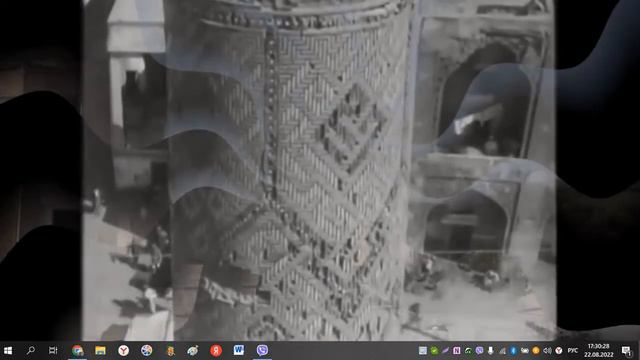
Task: Click the first tray icon, a small window
Action: pyautogui.click(x=423, y=351)
